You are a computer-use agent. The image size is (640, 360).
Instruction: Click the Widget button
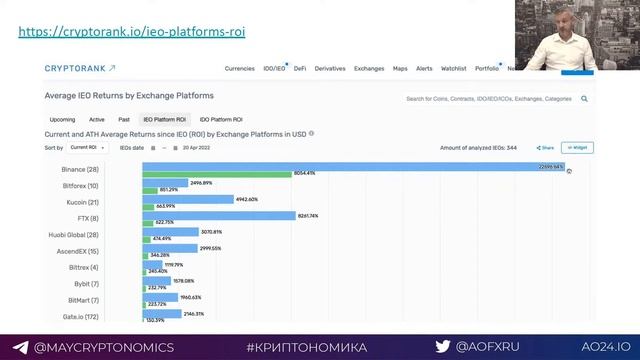click(x=577, y=148)
